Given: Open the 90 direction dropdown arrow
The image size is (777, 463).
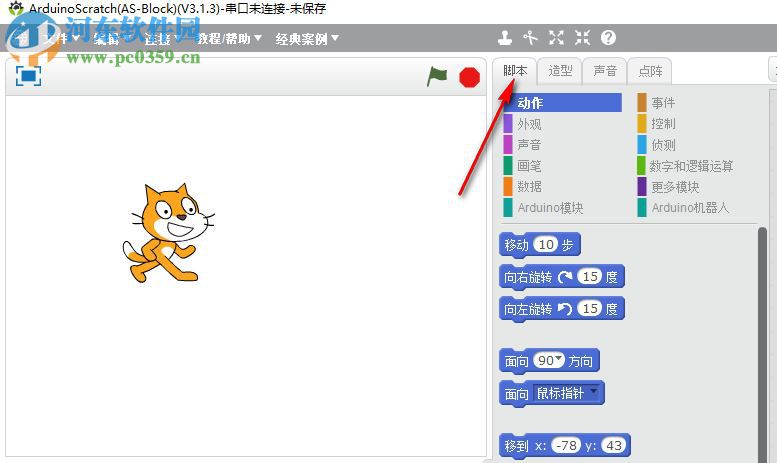Looking at the screenshot, I should 559,358.
